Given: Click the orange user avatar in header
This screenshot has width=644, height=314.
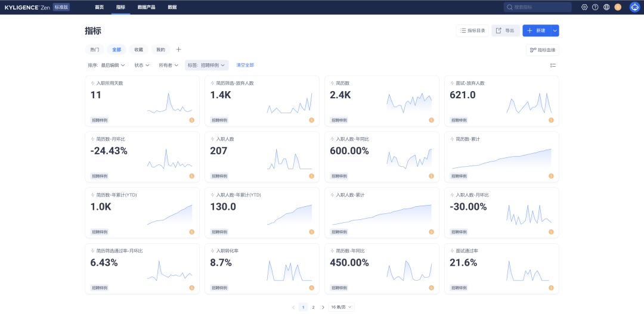Looking at the screenshot, I should 618,7.
